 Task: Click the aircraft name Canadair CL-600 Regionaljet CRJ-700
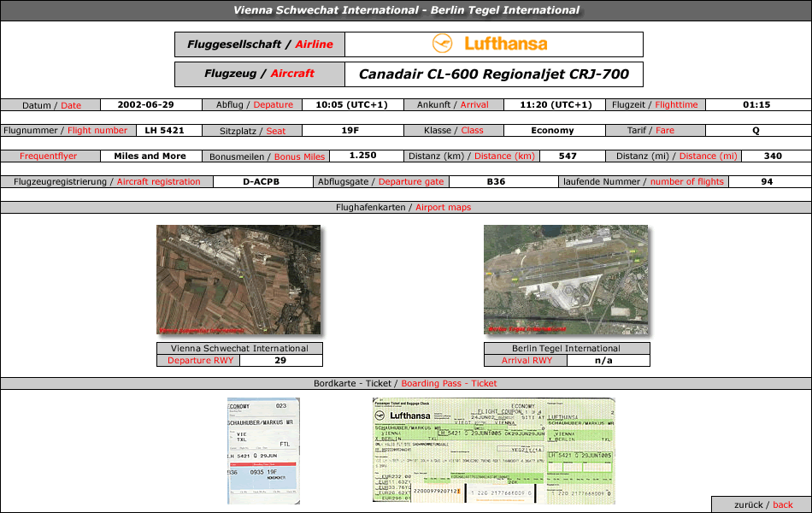494,74
